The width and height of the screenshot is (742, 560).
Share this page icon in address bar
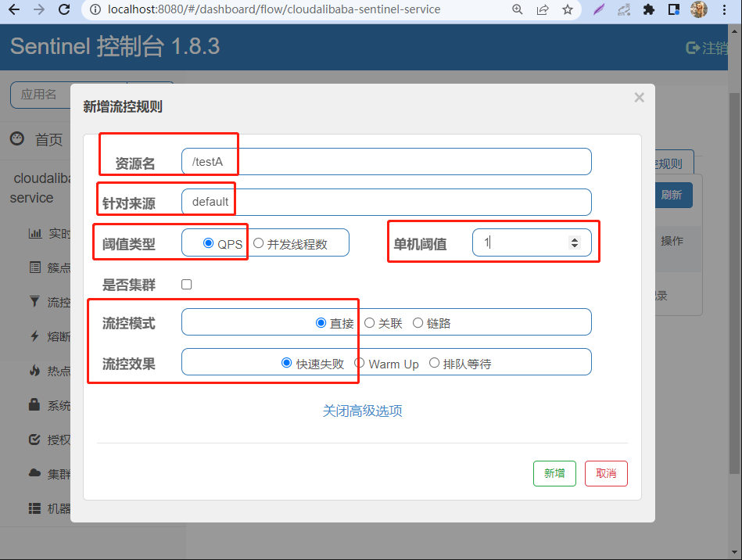[x=543, y=9]
